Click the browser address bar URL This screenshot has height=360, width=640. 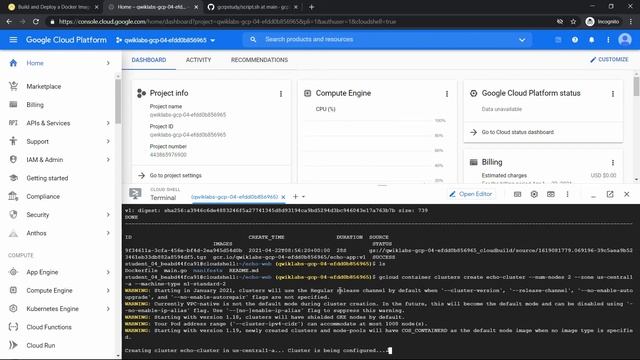[227, 22]
